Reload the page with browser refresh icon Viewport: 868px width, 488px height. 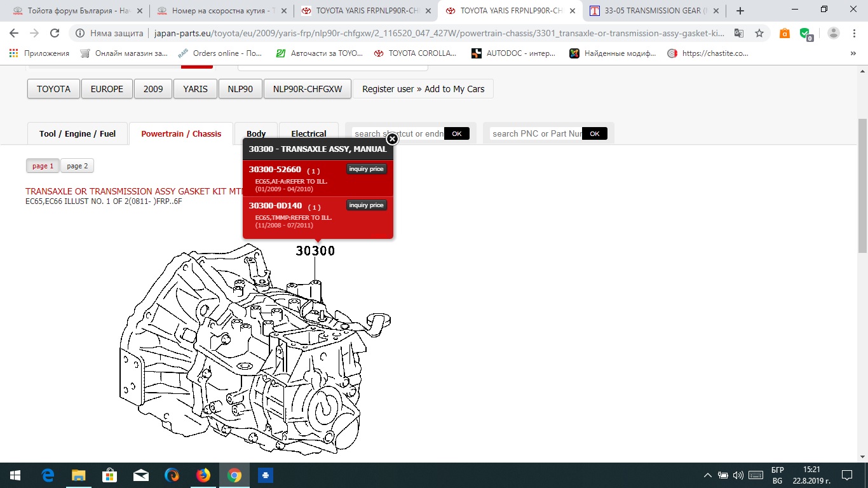(55, 34)
